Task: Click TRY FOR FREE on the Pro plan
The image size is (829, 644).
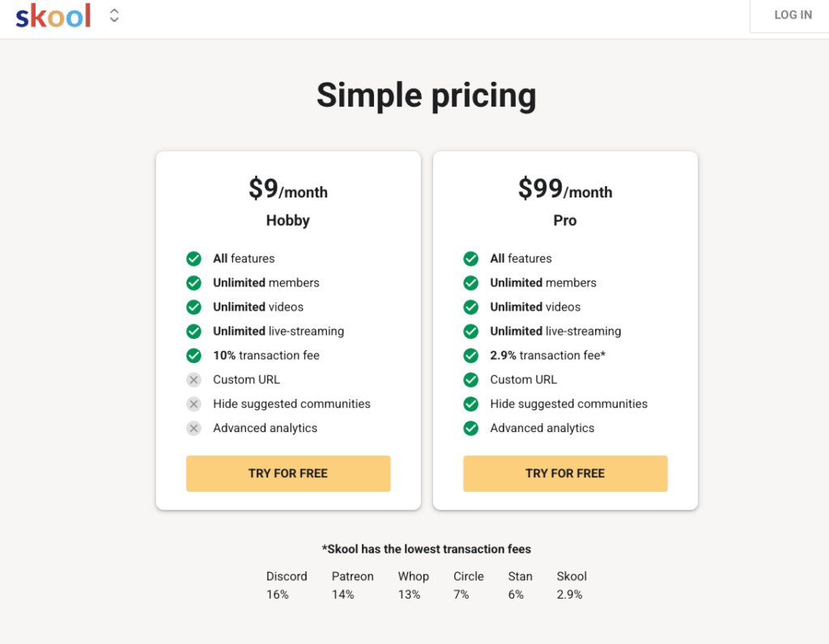Action: (564, 473)
